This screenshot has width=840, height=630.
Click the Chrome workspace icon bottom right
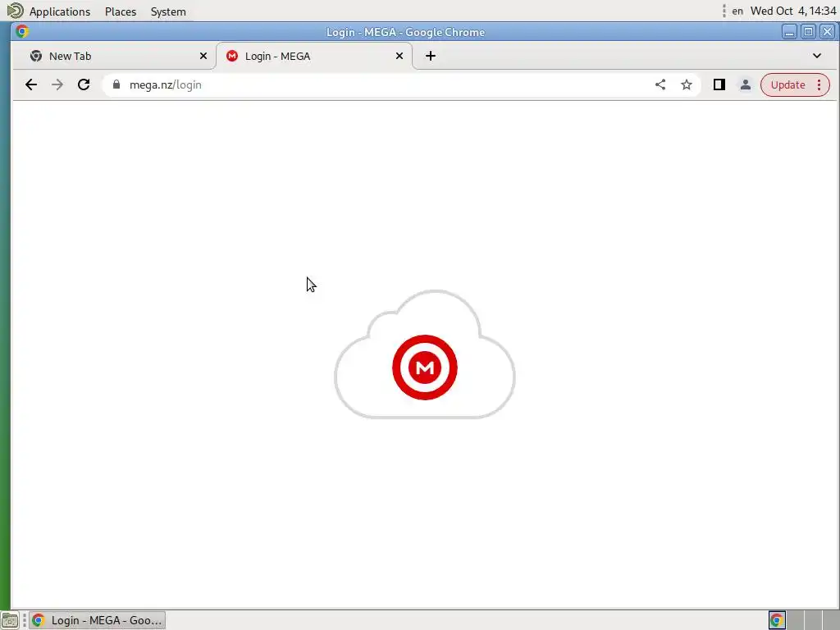pyautogui.click(x=777, y=620)
